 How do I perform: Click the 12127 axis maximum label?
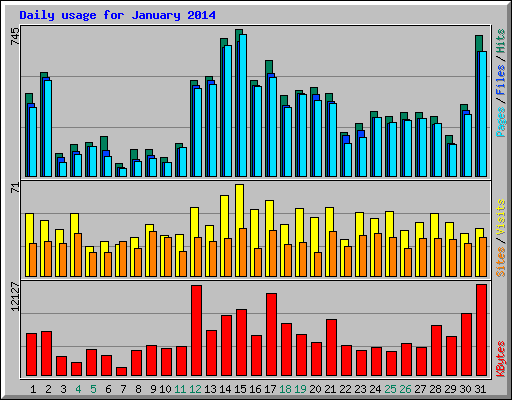tap(15, 297)
